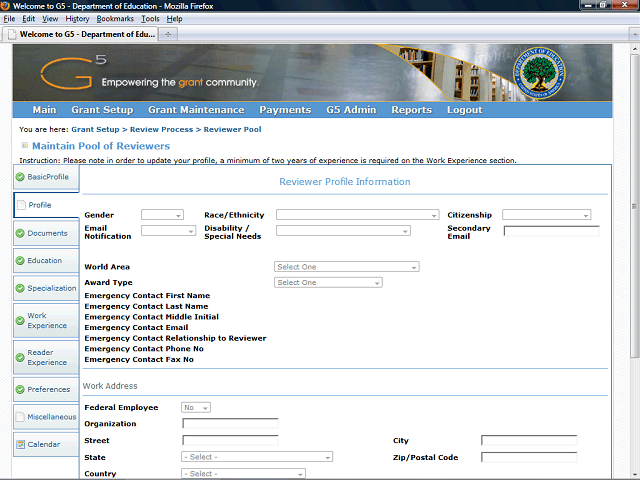The image size is (640, 480).
Task: Click green checkmark icon on Preferences tab
Action: (x=20, y=389)
